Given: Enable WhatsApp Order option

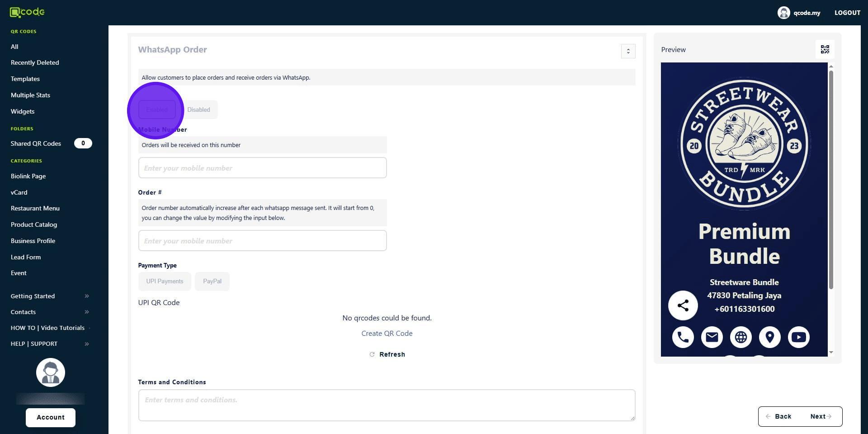Looking at the screenshot, I should [157, 110].
